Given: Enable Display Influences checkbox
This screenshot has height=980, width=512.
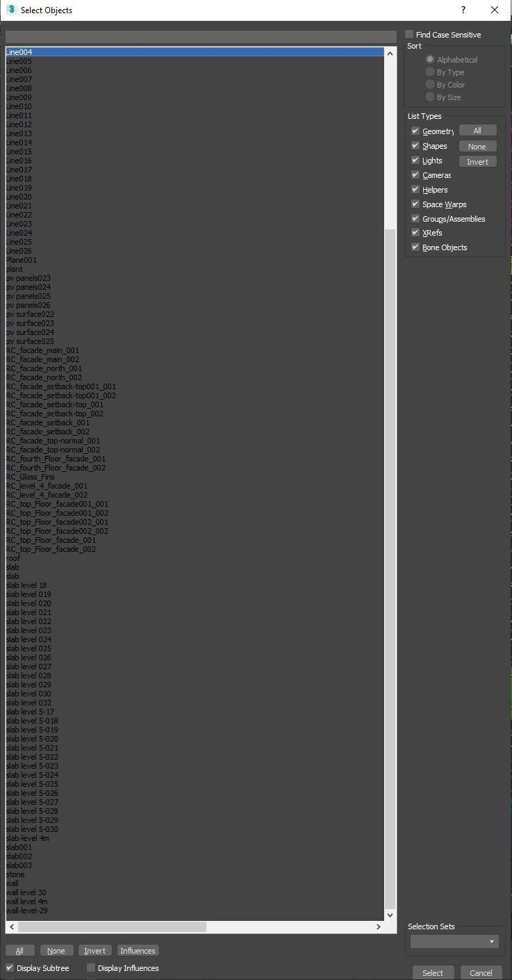Looking at the screenshot, I should tap(91, 967).
